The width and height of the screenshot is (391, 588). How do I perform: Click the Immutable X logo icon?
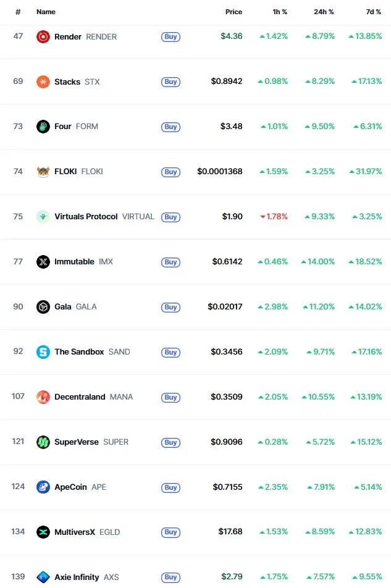tap(43, 262)
